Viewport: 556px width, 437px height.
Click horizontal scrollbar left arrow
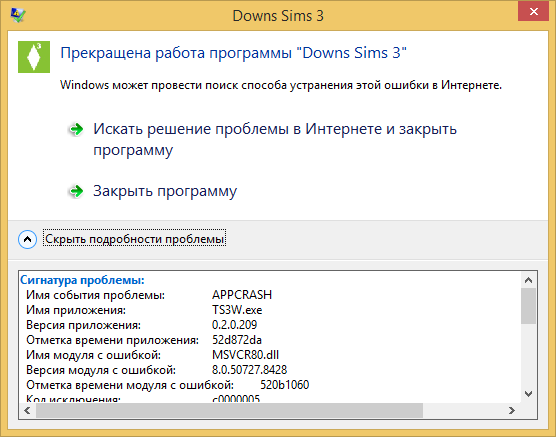[x=27, y=410]
